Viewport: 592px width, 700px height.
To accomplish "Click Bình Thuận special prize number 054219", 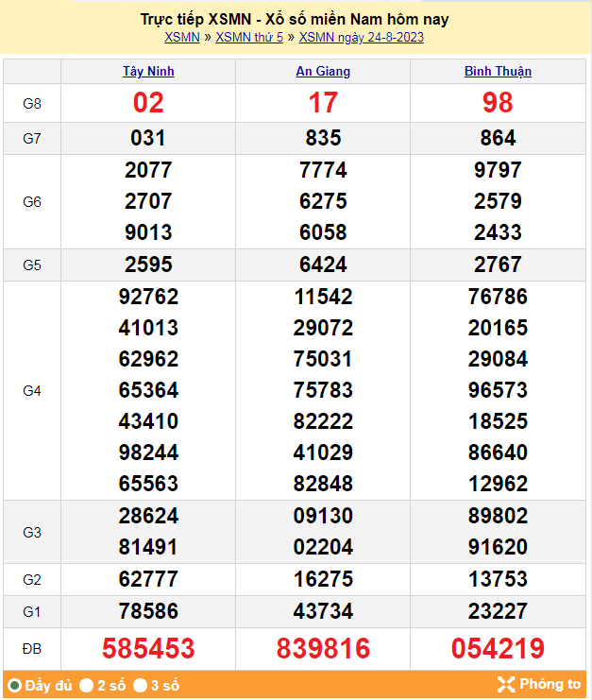I will point(498,649).
